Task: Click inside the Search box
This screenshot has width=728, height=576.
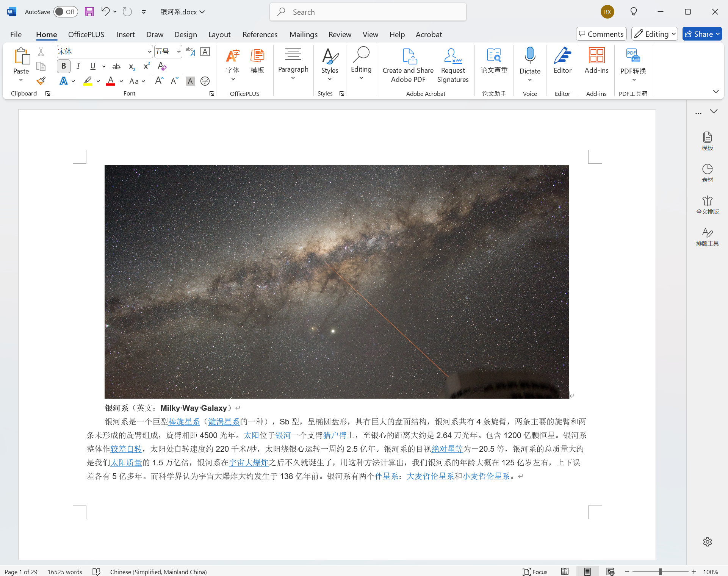Action: pos(368,12)
